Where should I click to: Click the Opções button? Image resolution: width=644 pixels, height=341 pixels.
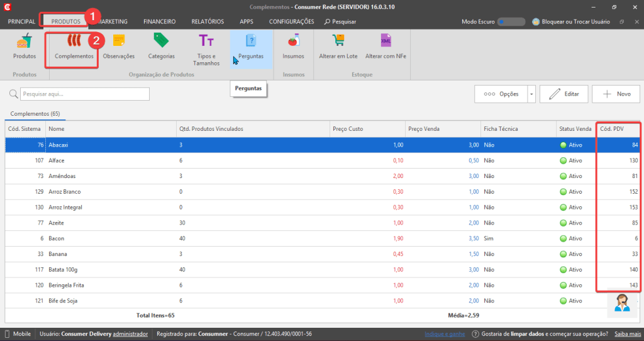501,94
